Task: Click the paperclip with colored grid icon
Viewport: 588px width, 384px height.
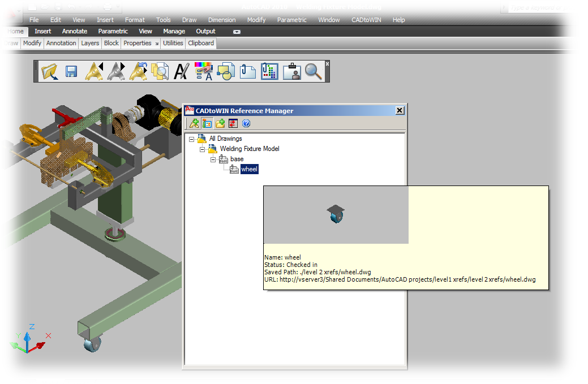Action: (269, 71)
